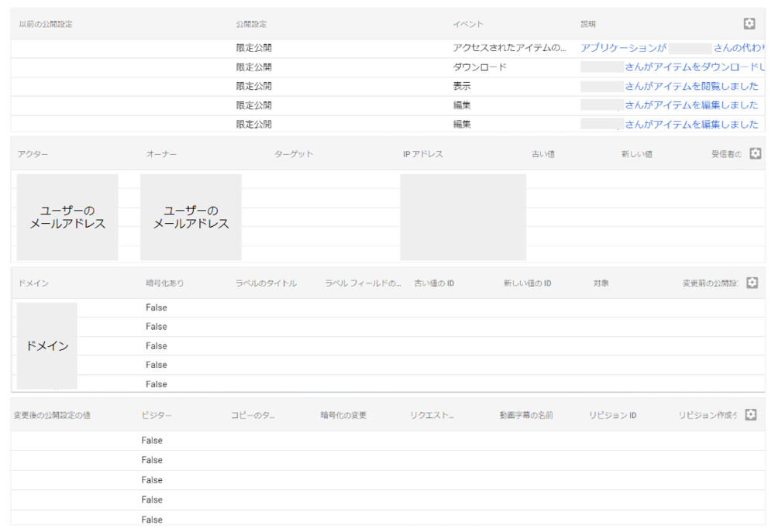
Task: Click the イベント column header
Action: [468, 25]
